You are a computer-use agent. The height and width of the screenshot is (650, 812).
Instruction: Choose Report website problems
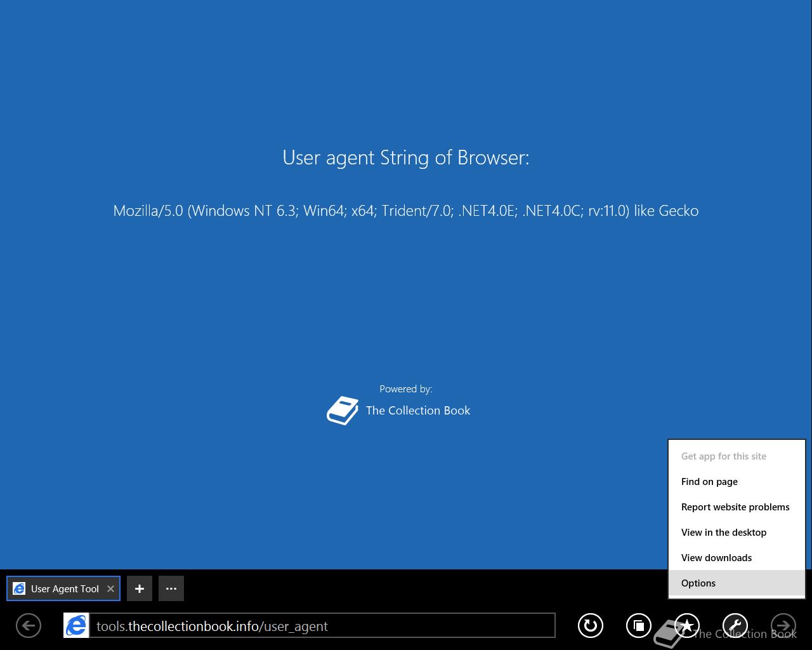737,507
